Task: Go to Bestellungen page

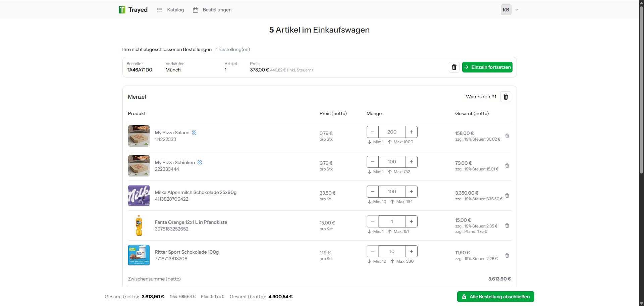Action: (x=212, y=10)
